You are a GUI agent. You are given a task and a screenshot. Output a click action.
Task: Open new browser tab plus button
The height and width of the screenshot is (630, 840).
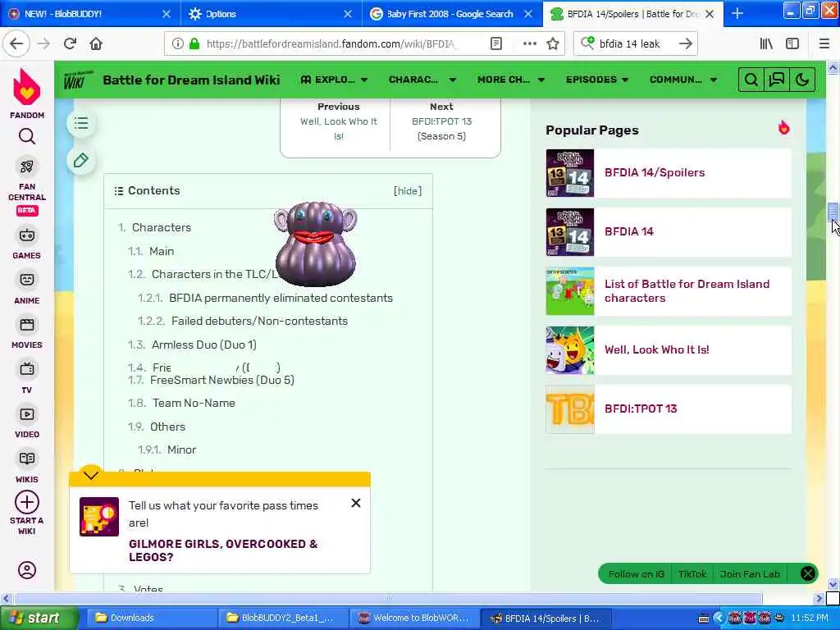coord(737,13)
